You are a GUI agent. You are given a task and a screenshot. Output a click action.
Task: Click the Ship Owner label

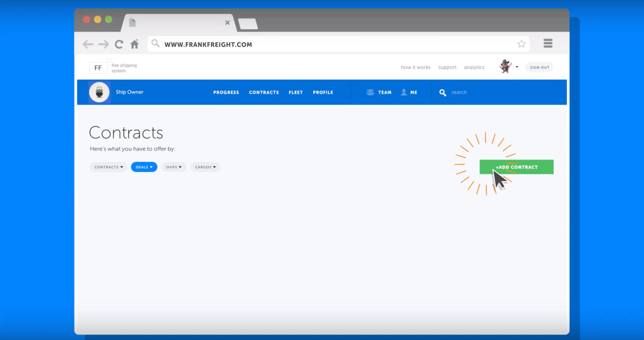(x=130, y=92)
